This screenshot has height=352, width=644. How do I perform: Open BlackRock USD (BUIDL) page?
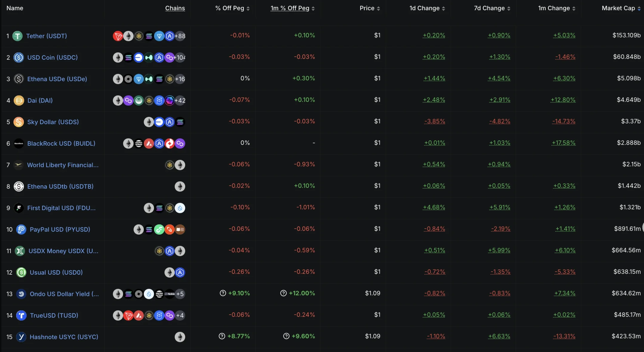point(61,144)
